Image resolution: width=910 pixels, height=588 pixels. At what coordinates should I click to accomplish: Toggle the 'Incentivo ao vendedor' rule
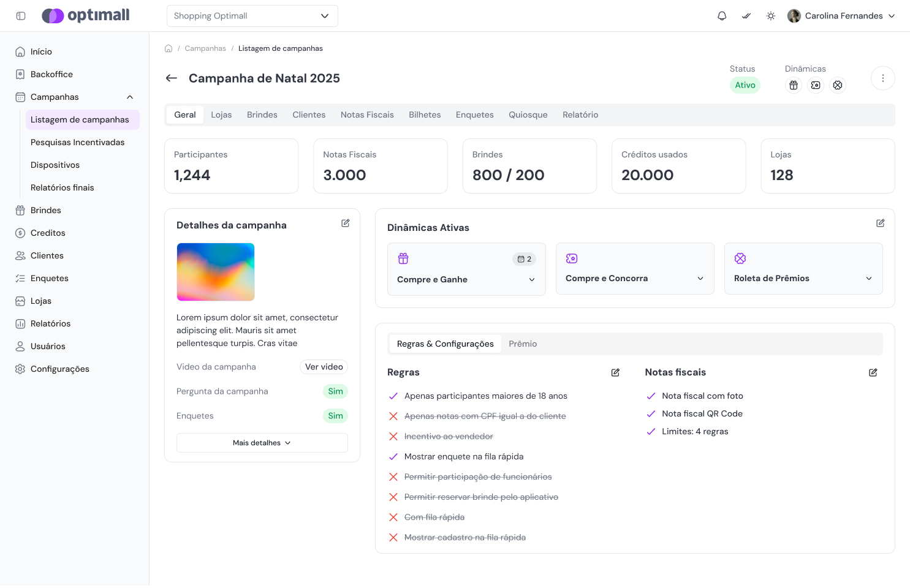pos(393,436)
